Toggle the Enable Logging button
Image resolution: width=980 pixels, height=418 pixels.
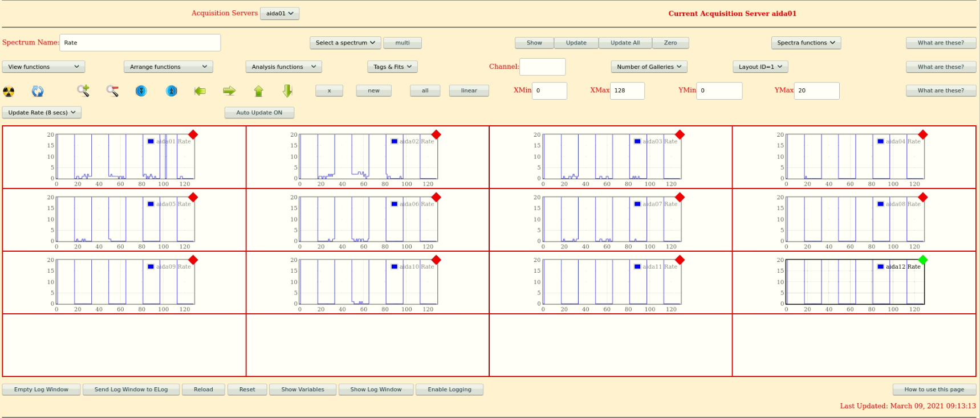click(x=449, y=390)
